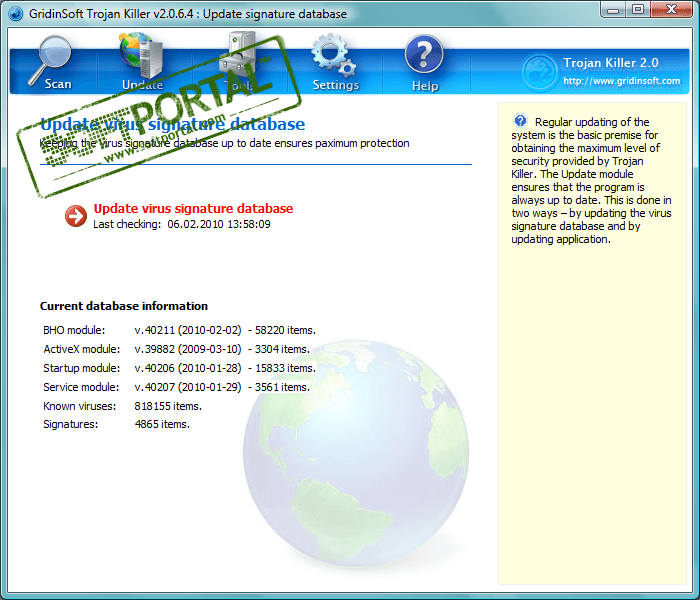Open the Scan magnifying glass icon
Viewport: 700px width, 600px height.
click(x=50, y=58)
